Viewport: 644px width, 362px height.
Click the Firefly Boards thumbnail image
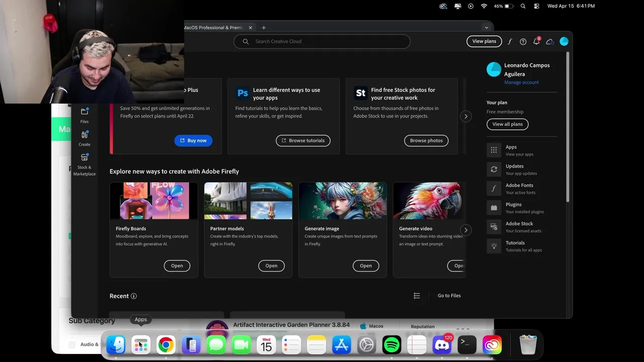[x=153, y=201]
